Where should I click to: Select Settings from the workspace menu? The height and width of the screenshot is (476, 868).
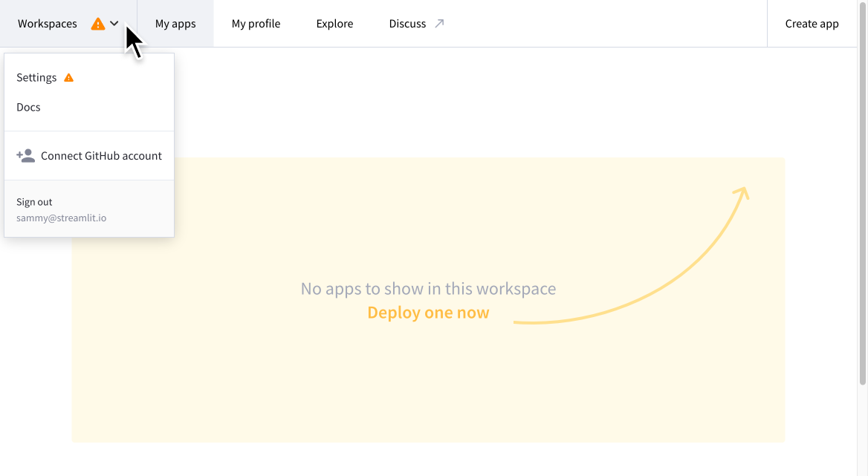pyautogui.click(x=36, y=76)
